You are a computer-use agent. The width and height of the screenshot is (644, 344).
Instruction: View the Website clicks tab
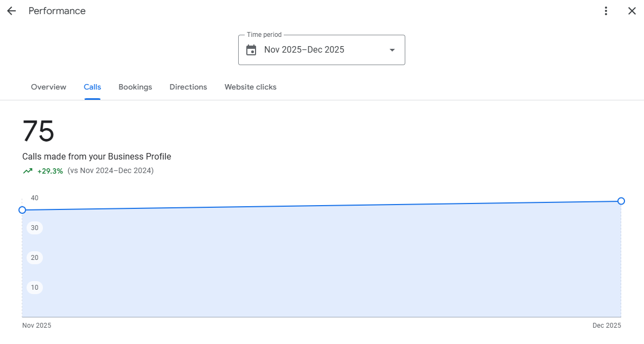pos(250,87)
